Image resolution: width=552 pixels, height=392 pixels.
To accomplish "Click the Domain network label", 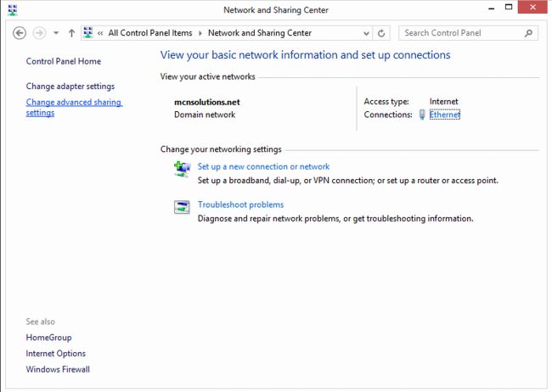I will (x=205, y=115).
